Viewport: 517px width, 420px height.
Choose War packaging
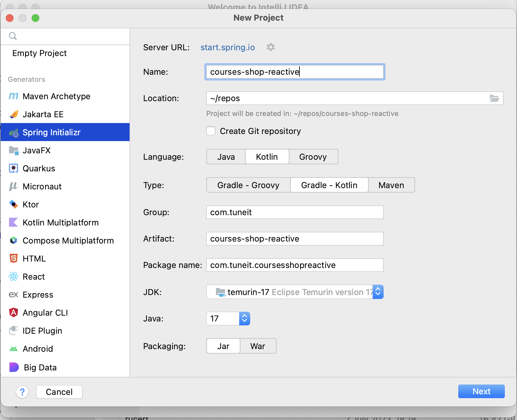pyautogui.click(x=258, y=346)
